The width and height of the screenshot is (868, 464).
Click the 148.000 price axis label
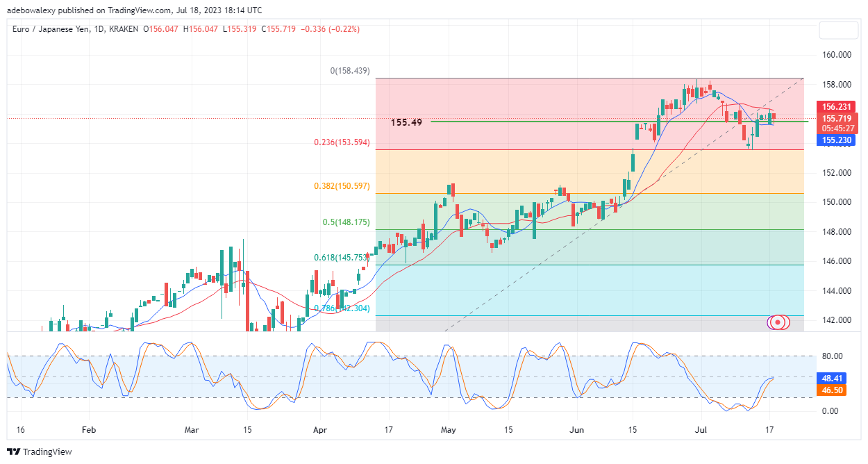click(x=837, y=232)
